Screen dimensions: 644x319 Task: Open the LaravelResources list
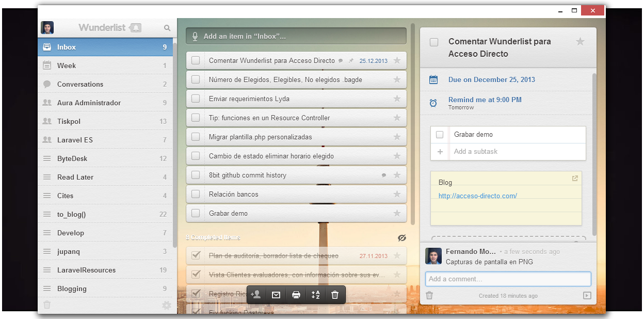tap(105, 270)
